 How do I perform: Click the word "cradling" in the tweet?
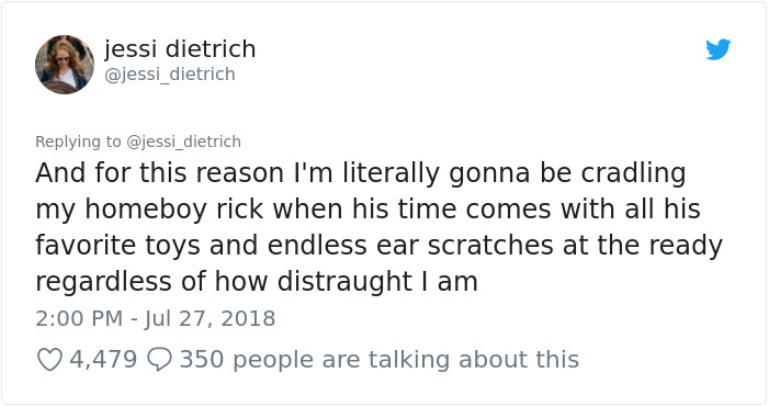(x=633, y=173)
